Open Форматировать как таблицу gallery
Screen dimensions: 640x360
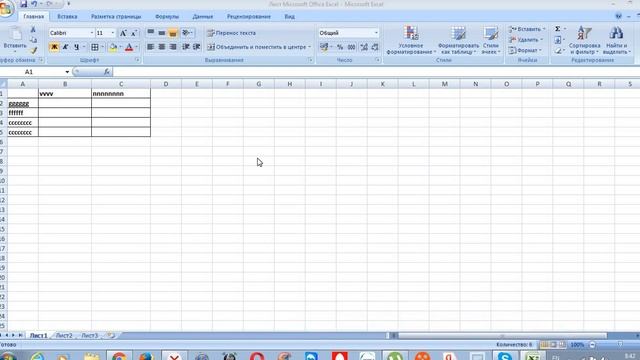point(458,40)
